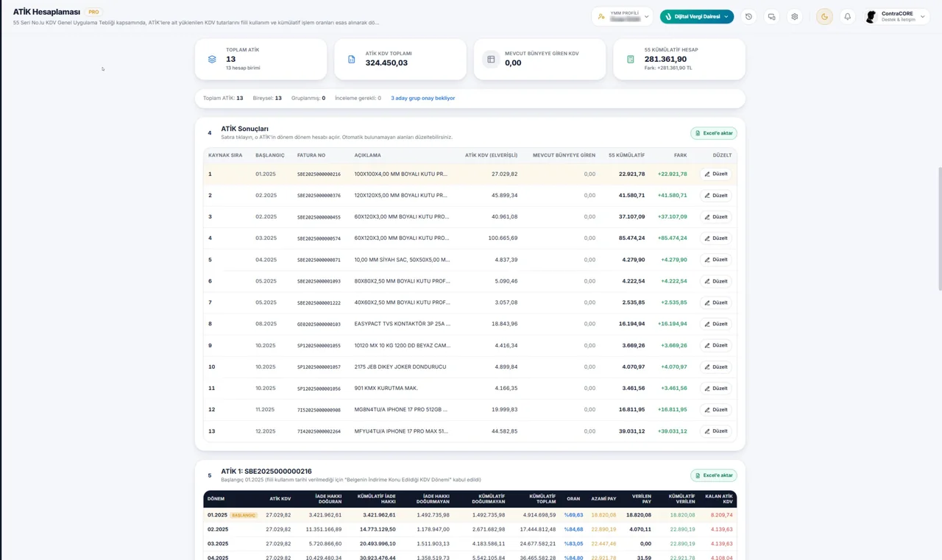Click the layers icon on Toplam ATİK card
The image size is (942, 560).
point(212,59)
